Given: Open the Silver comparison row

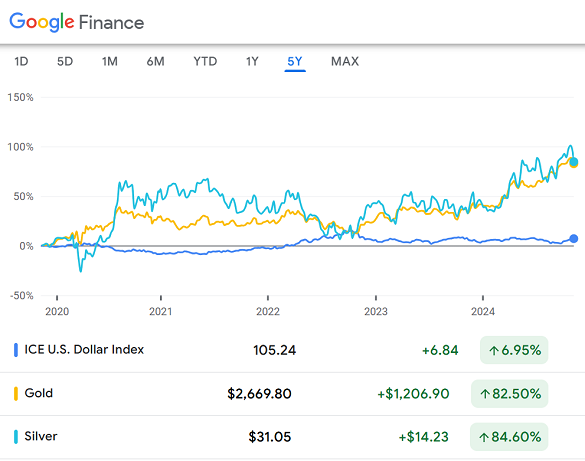Looking at the screenshot, I should [292, 437].
